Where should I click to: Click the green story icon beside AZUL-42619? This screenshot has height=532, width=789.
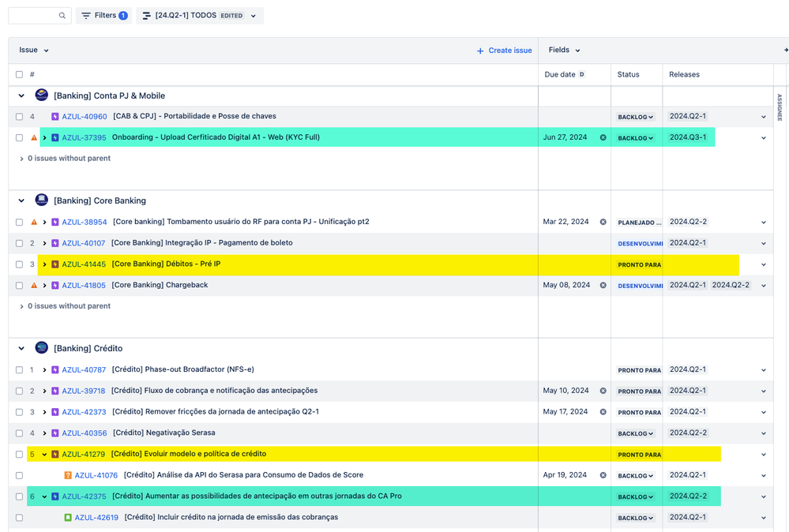coord(68,518)
